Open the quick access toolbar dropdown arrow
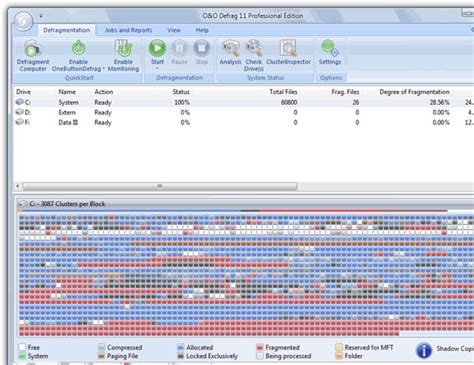474x365 pixels. tap(41, 16)
